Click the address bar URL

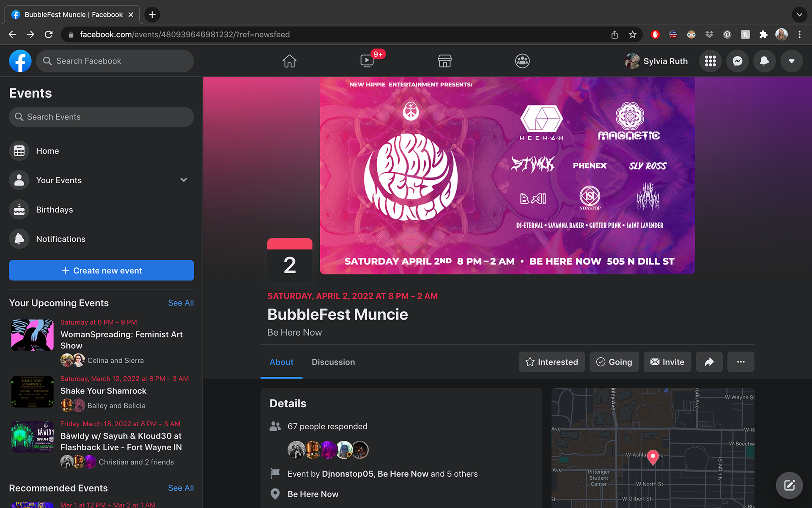185,34
